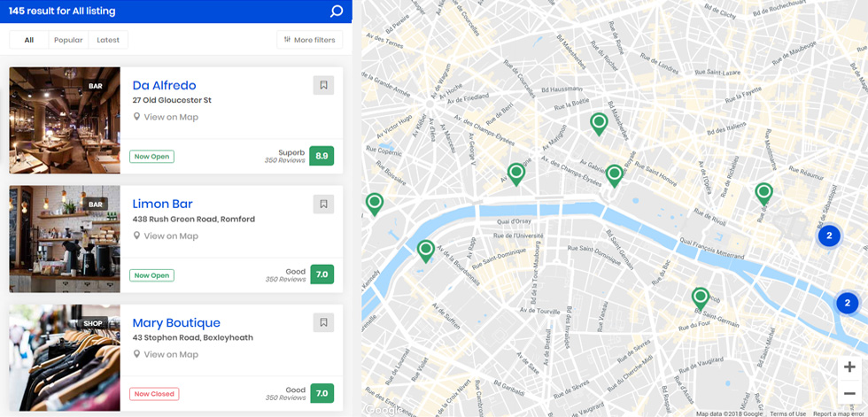Click Mary Boutique's 7.0 score badge
Viewport: 868px width, 417px height.
coord(322,393)
